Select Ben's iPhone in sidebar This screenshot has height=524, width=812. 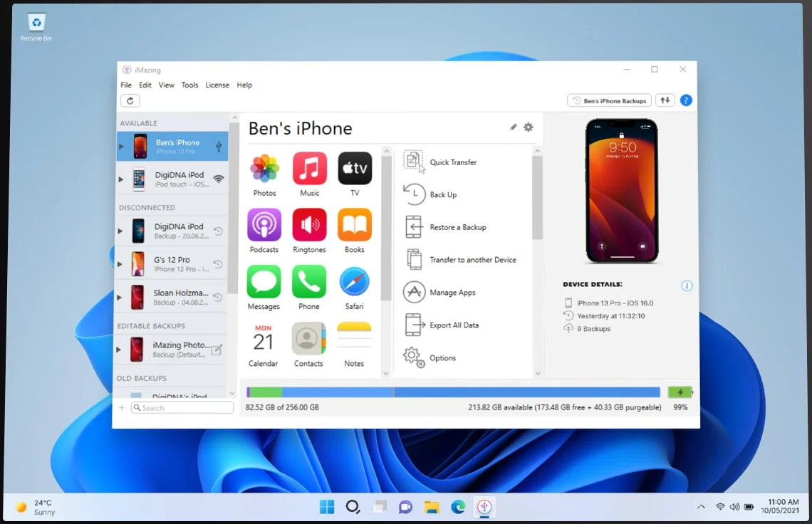coord(172,147)
